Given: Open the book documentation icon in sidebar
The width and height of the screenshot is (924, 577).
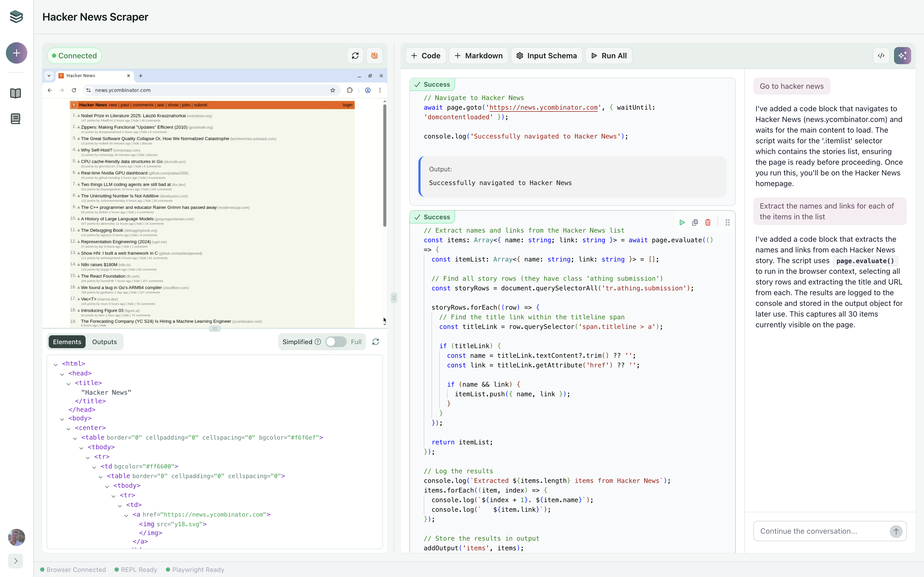Looking at the screenshot, I should coord(15,93).
